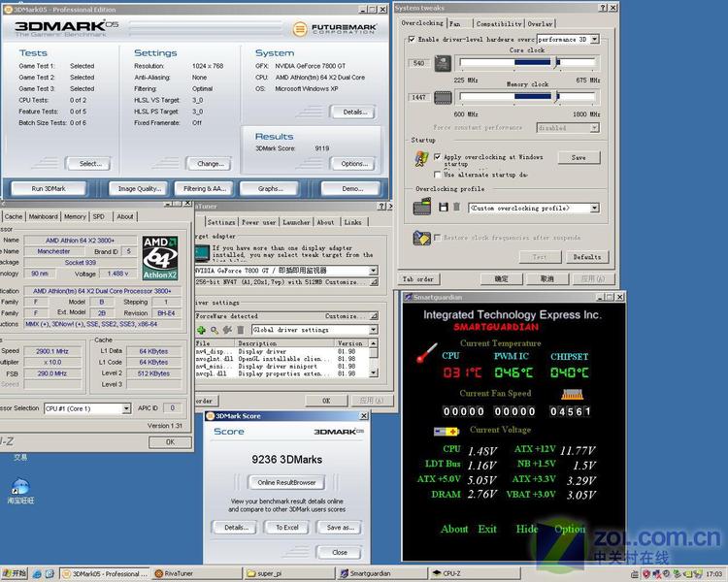Click the Hide link in Smartguardian
The image size is (728, 582).
[x=526, y=529]
